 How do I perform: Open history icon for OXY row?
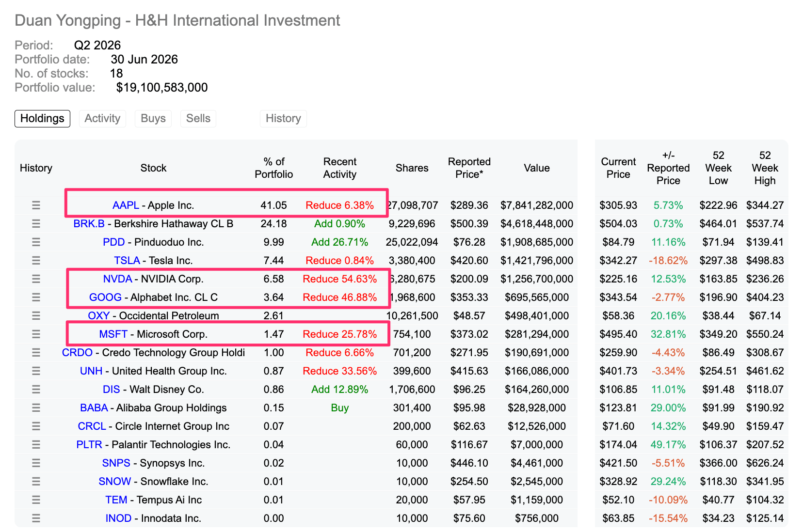(x=36, y=316)
